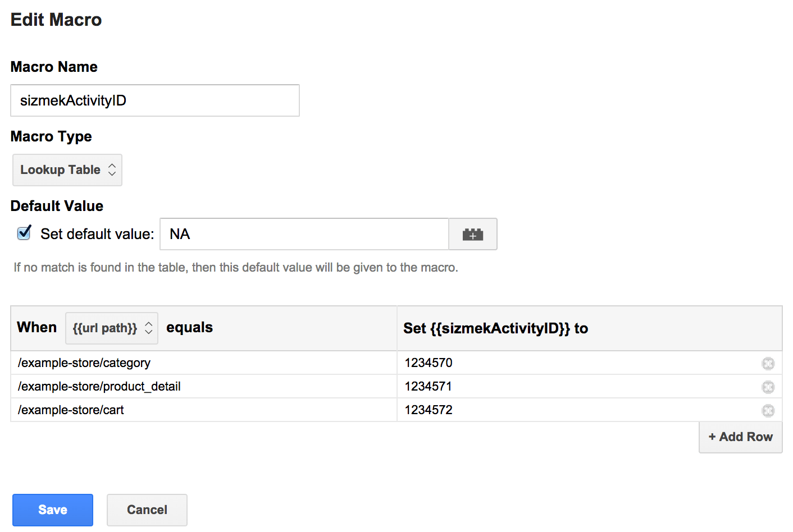Image resolution: width=793 pixels, height=532 pixels.
Task: Click the Macro Type label
Action: click(51, 136)
